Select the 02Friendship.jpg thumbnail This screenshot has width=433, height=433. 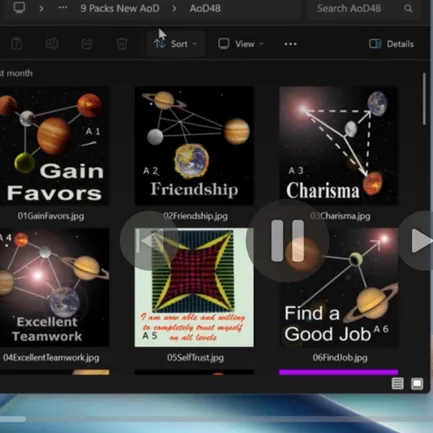tap(194, 146)
